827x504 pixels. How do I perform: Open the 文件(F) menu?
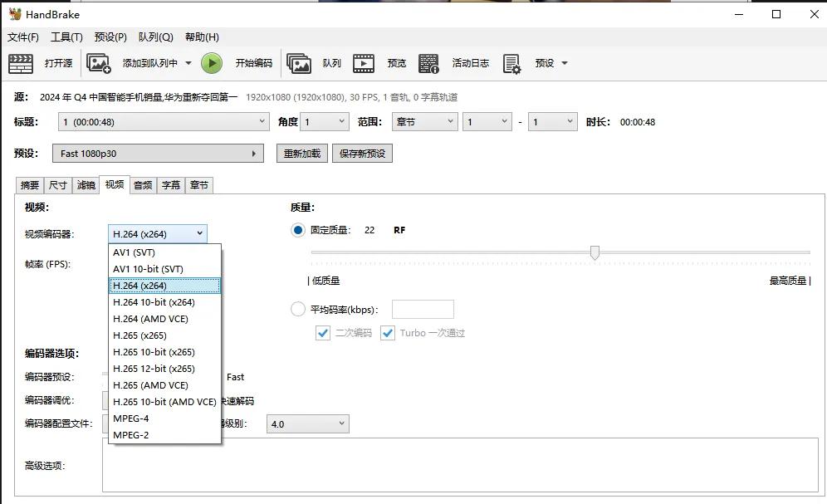point(23,37)
